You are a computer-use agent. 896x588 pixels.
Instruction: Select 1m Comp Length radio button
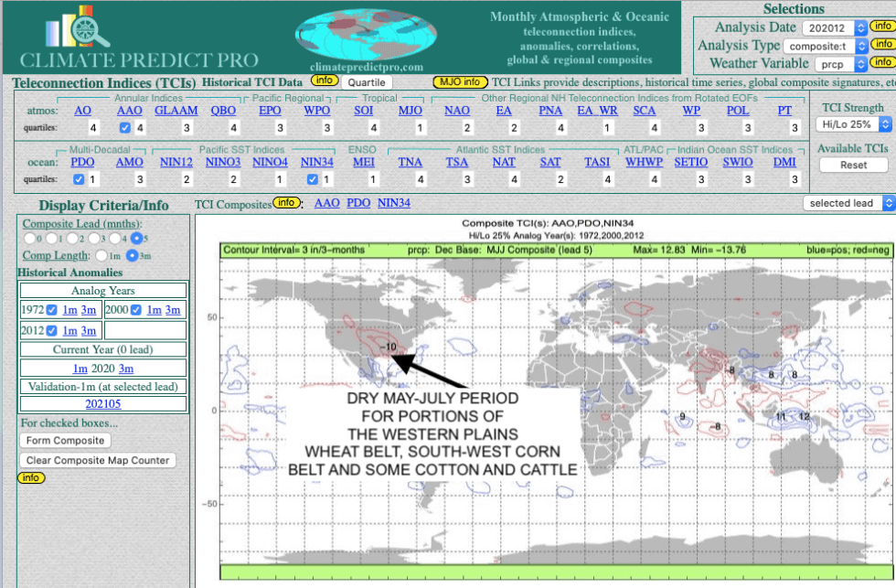click(101, 256)
